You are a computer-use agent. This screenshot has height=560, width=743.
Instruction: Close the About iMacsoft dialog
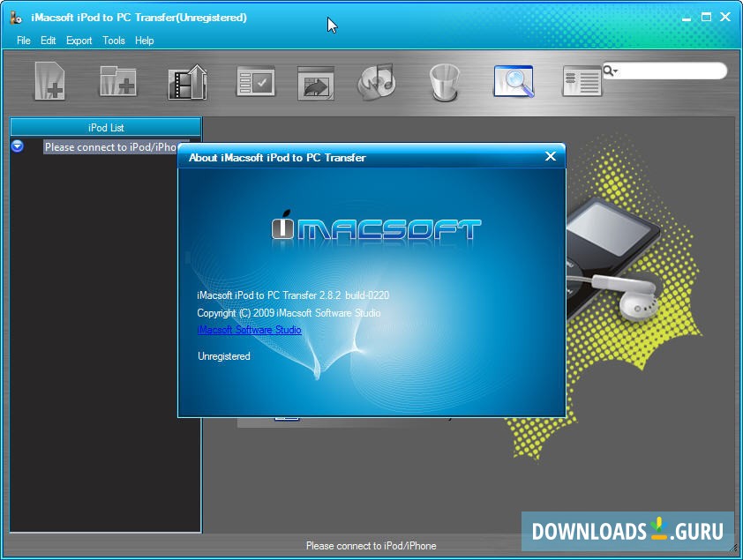550,156
